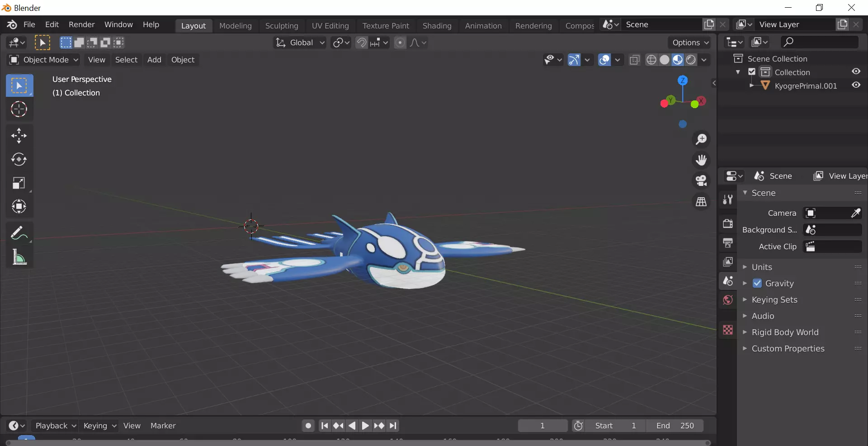Viewport: 868px width, 446px height.
Task: Switch to the UV Editing workspace tab
Action: coord(330,26)
